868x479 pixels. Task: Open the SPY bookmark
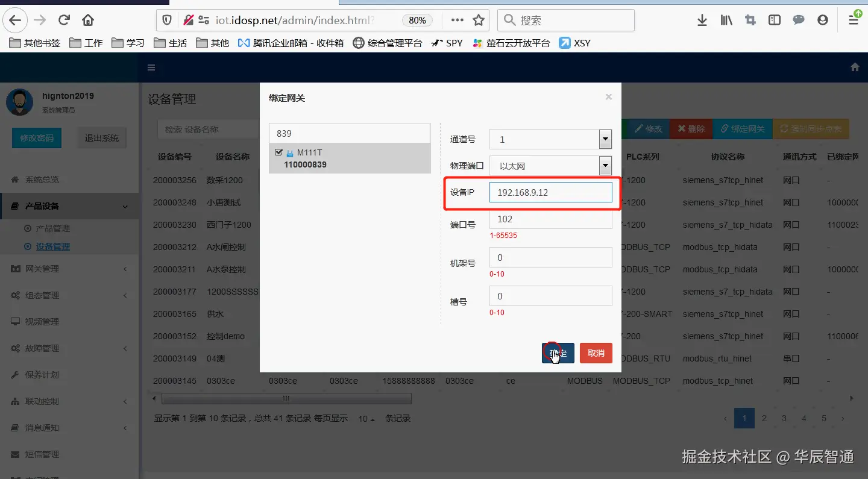447,43
